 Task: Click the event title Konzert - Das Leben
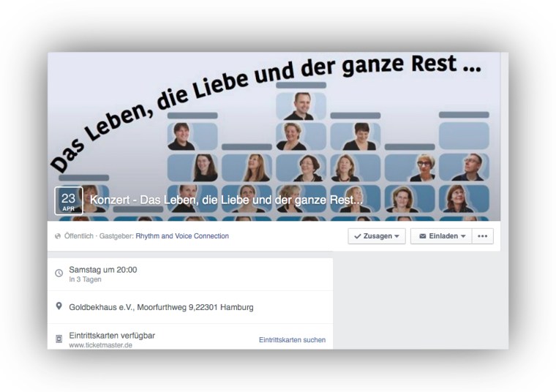tap(226, 200)
